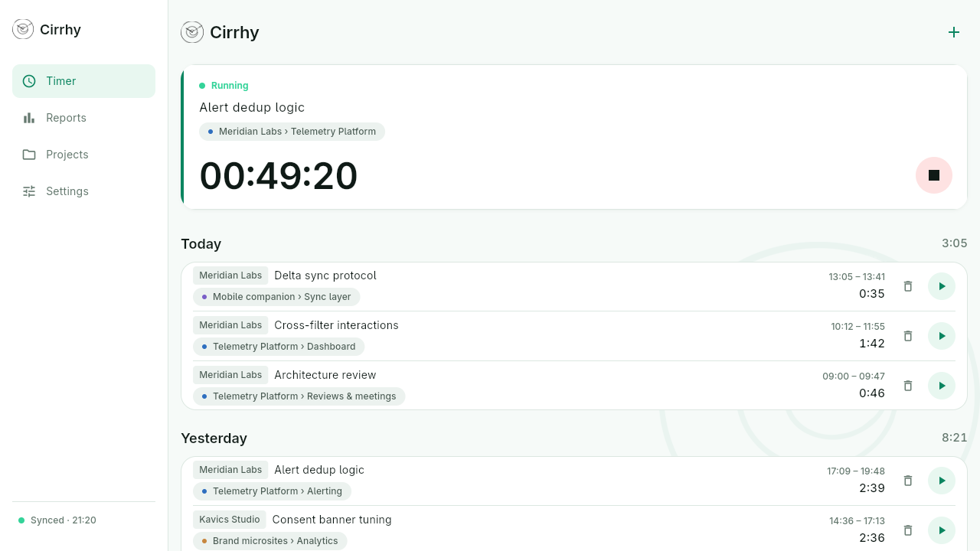The width and height of the screenshot is (980, 551).
Task: Select the Telemetry Platform › Alerting tag
Action: (x=273, y=491)
